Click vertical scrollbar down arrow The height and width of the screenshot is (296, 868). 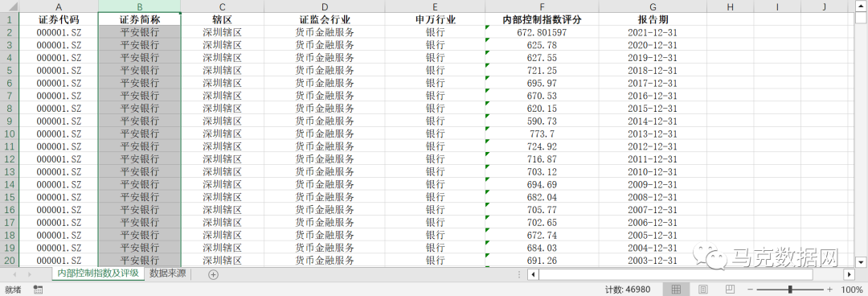pyautogui.click(x=860, y=261)
